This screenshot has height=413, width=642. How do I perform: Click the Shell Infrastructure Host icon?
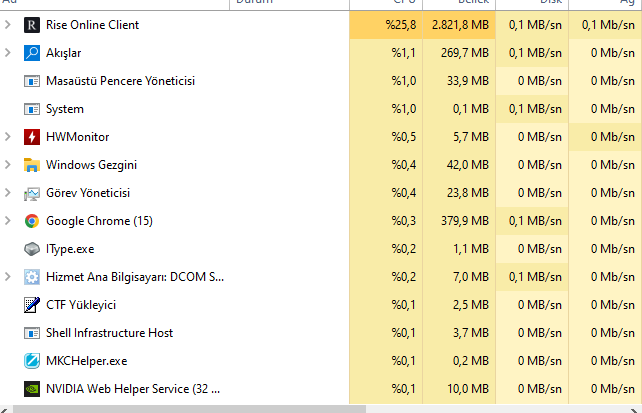tap(32, 333)
